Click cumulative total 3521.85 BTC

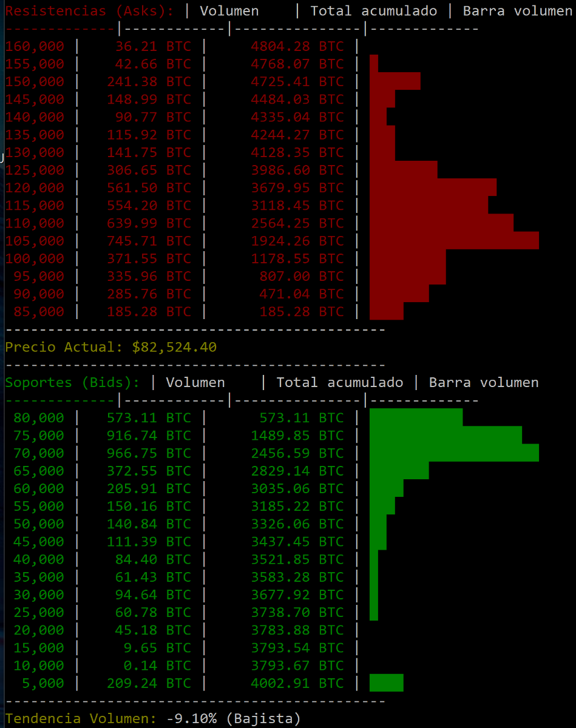pos(297,559)
